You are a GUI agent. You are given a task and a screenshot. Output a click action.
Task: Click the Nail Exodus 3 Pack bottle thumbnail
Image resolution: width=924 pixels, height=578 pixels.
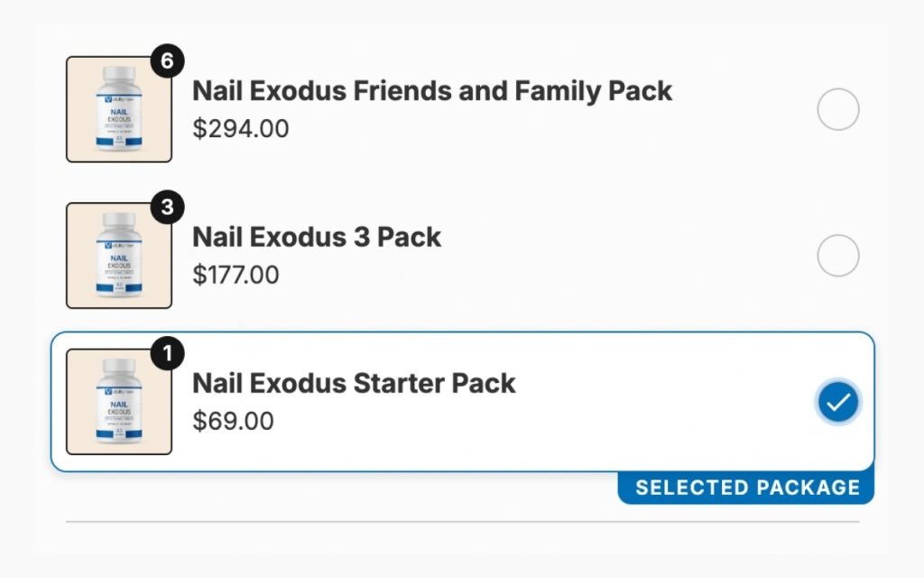119,256
